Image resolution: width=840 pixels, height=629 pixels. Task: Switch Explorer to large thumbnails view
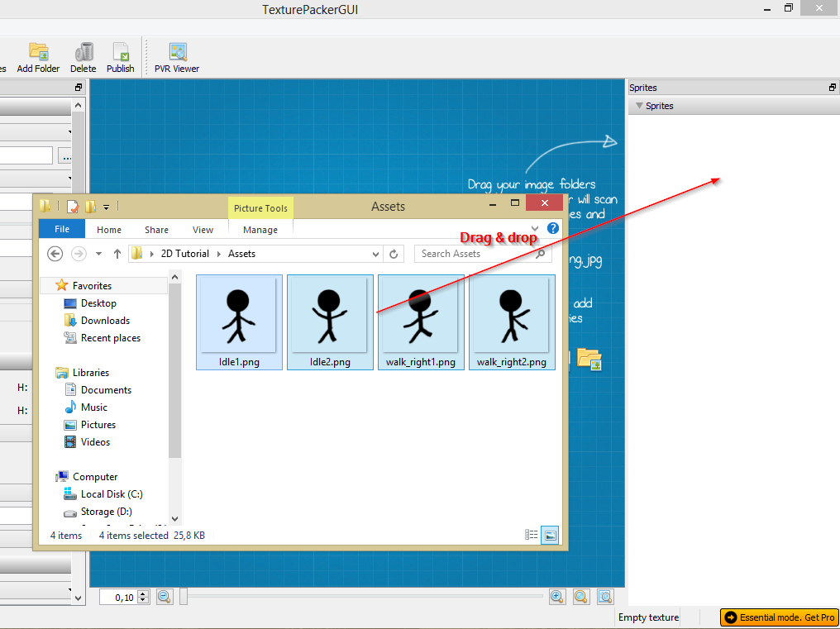pos(550,536)
